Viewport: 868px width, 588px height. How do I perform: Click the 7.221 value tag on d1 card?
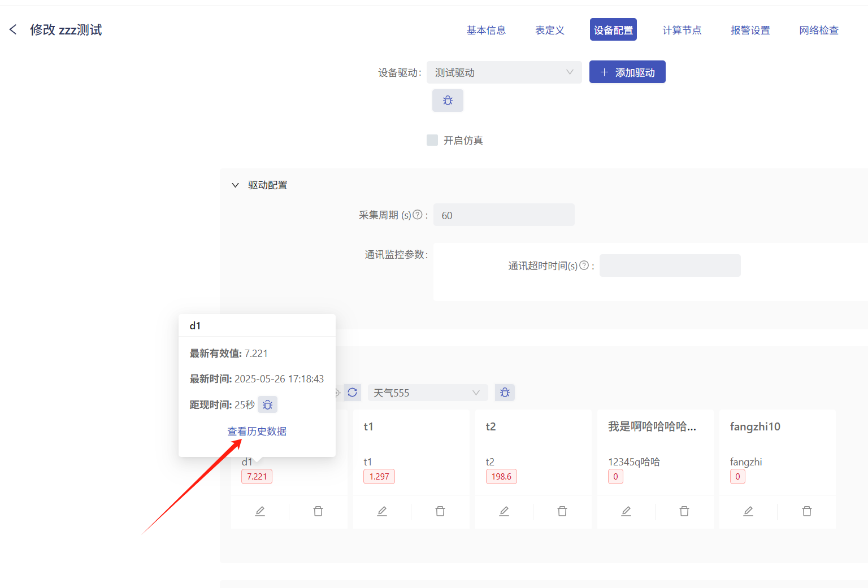click(x=257, y=477)
